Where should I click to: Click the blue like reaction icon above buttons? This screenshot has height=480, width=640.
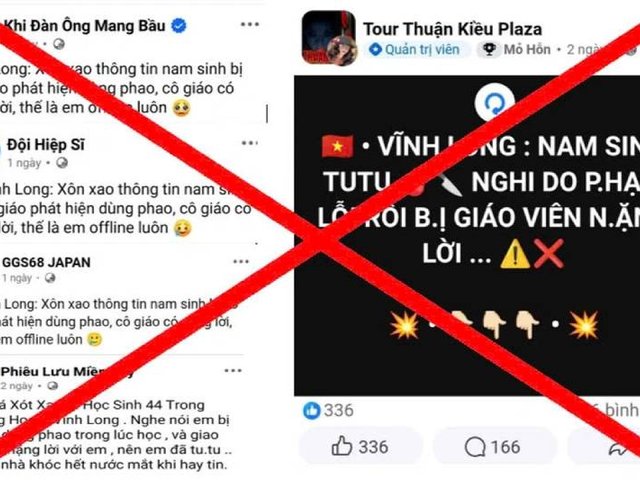point(311,411)
